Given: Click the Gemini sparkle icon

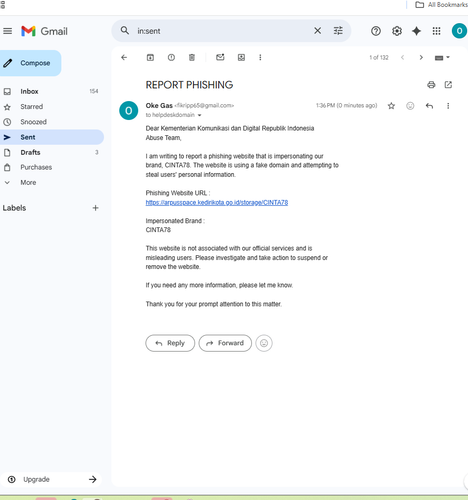Looking at the screenshot, I should point(416,31).
